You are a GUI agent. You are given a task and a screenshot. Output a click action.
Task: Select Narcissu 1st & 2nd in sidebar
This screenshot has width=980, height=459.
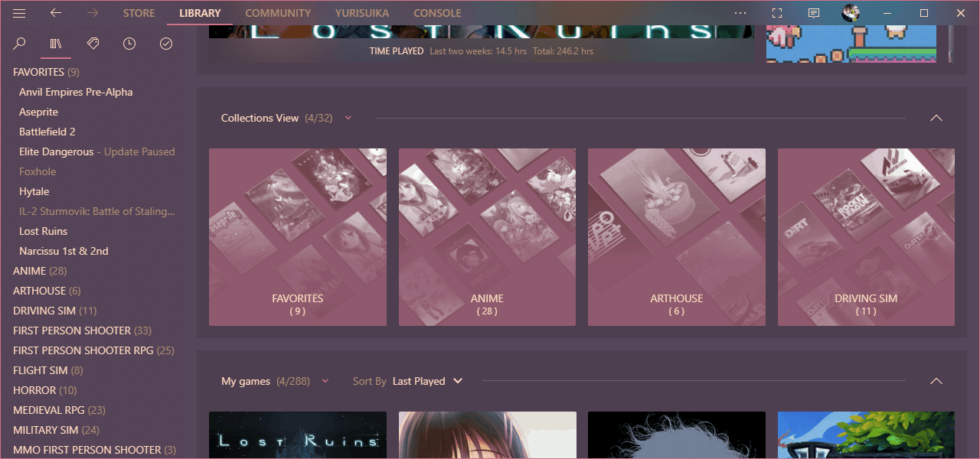point(64,251)
